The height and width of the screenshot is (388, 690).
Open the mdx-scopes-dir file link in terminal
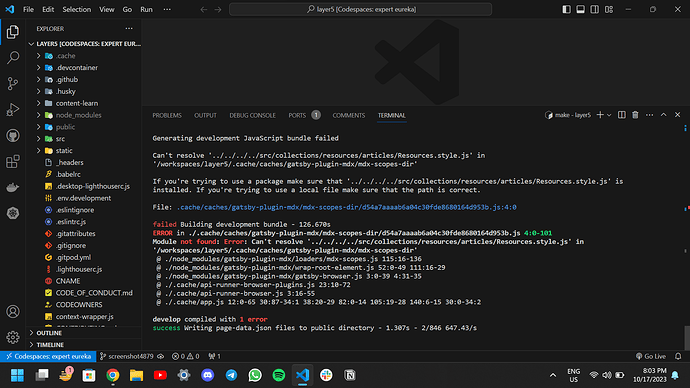347,207
